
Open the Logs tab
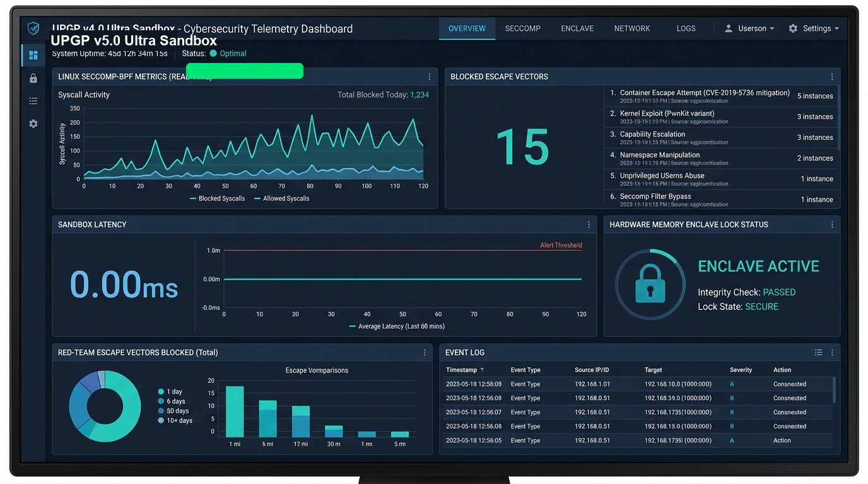click(686, 28)
